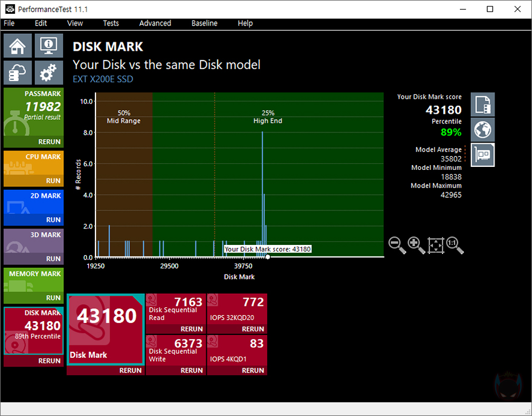Click the hardware card comparison icon

[x=482, y=155]
